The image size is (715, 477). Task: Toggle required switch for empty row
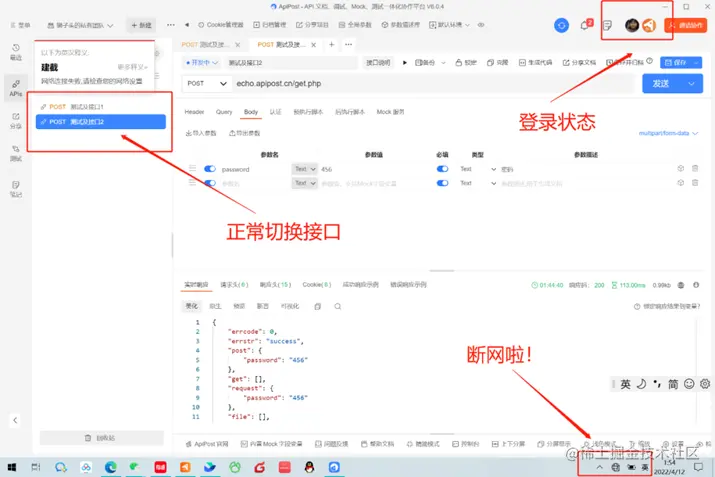(x=442, y=183)
